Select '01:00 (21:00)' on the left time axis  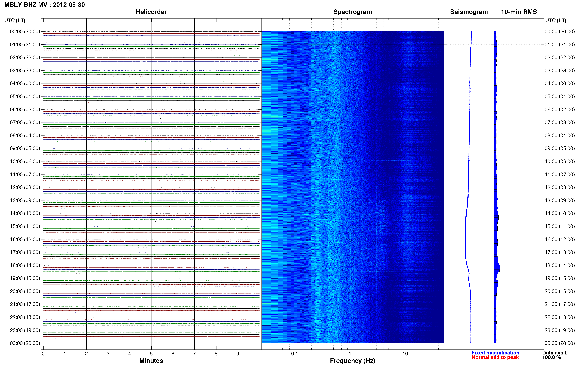(x=25, y=45)
